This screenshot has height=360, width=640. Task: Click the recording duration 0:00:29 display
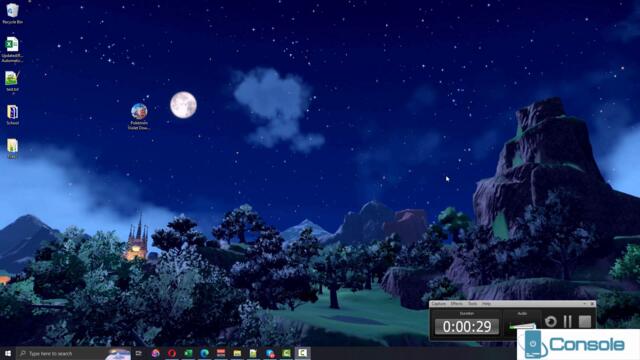(467, 327)
